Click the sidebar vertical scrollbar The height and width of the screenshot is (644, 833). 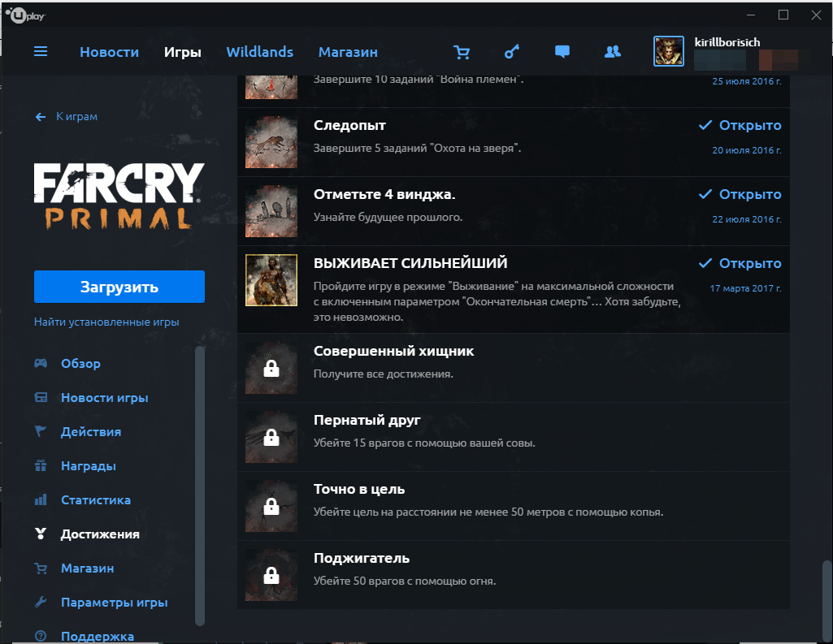pos(200,486)
